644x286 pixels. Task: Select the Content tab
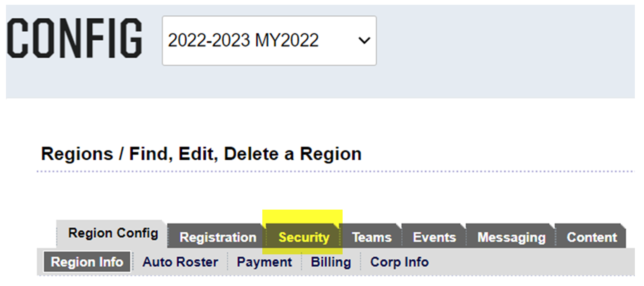(591, 237)
